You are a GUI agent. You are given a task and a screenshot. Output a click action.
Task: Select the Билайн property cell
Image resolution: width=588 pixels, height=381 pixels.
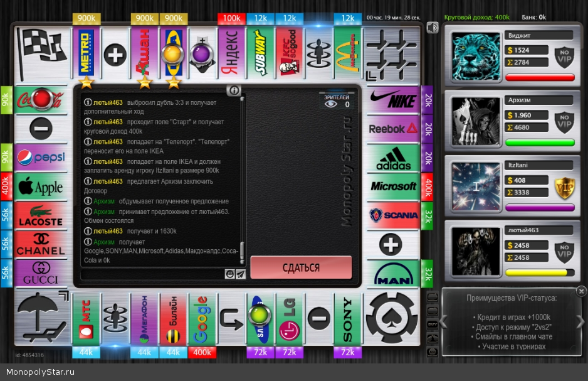tap(173, 319)
